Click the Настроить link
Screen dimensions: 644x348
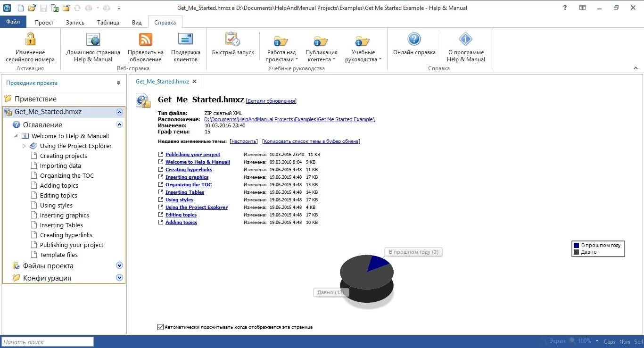(x=244, y=141)
